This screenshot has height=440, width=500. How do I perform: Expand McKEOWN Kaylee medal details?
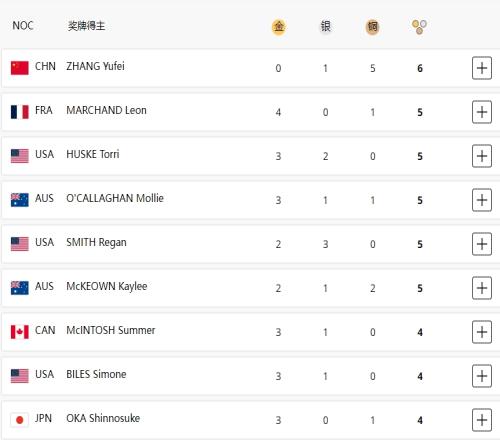(x=482, y=288)
